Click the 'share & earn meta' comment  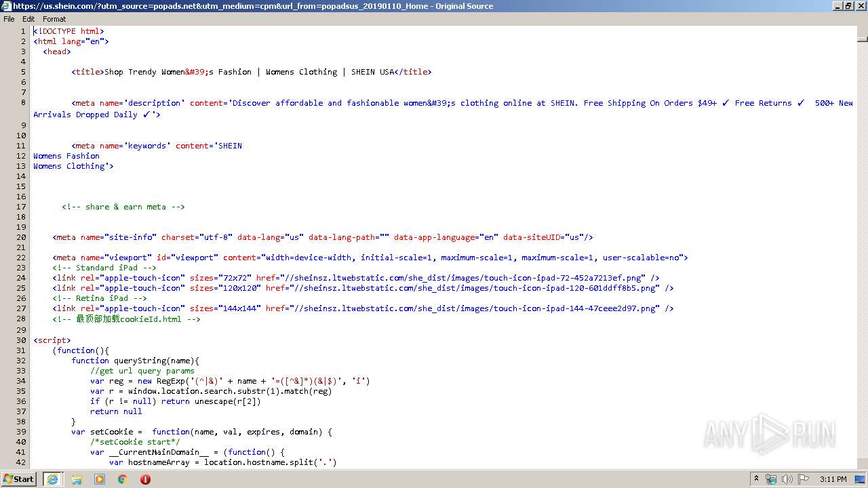tap(123, 207)
